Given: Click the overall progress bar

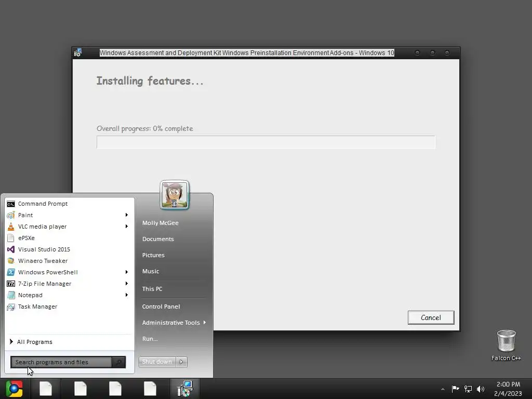Looking at the screenshot, I should (x=266, y=142).
